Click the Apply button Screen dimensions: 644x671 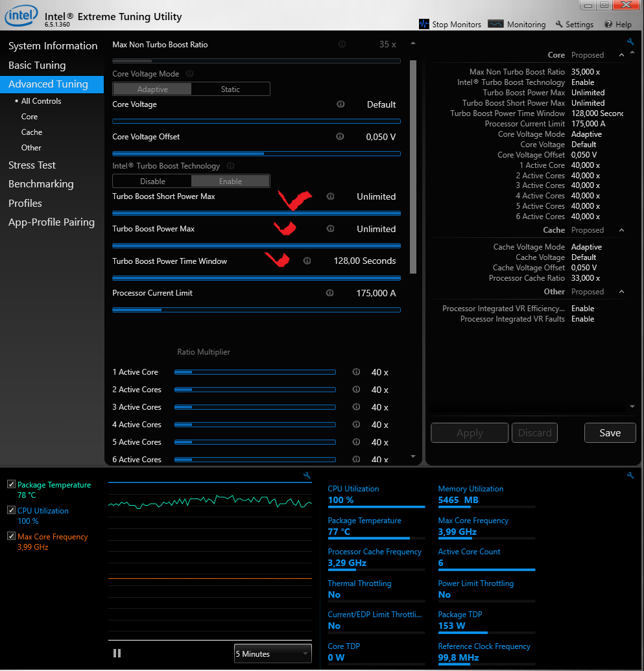470,432
